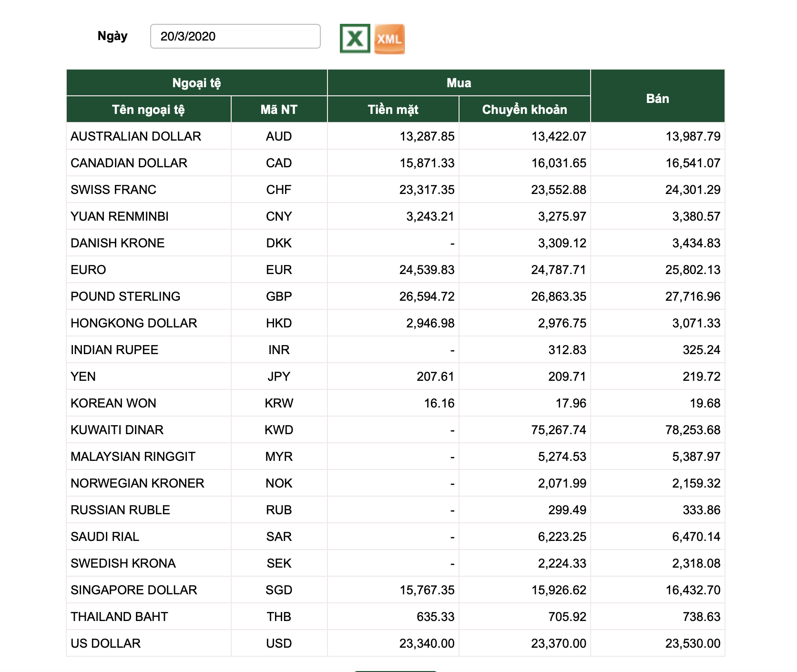Select the INR currency code
The image size is (797, 672).
[x=279, y=350]
